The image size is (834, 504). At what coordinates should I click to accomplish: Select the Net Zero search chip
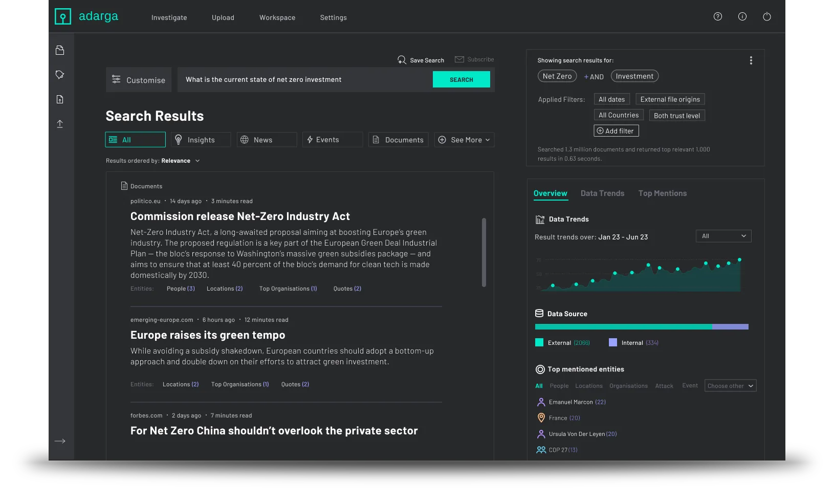pos(557,76)
